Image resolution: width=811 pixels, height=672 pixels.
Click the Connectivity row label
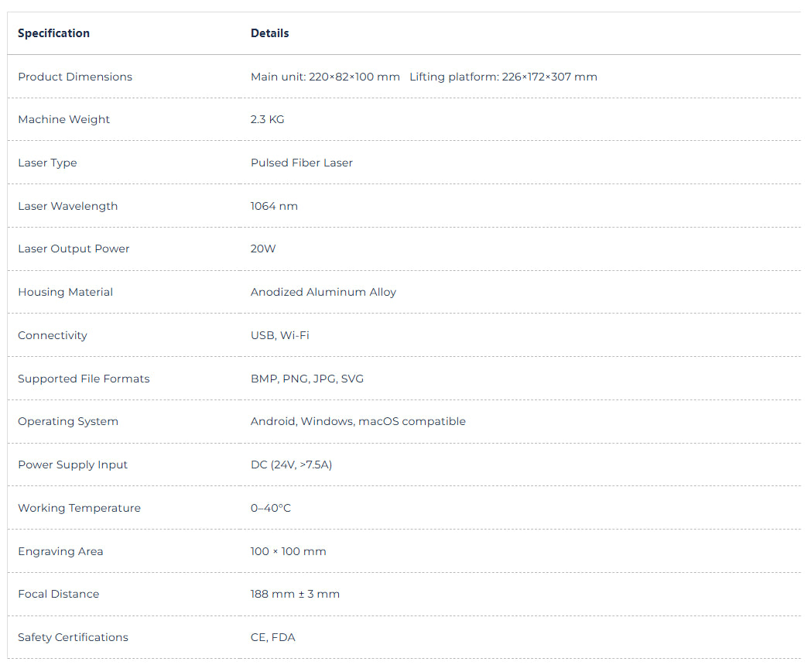tap(53, 335)
